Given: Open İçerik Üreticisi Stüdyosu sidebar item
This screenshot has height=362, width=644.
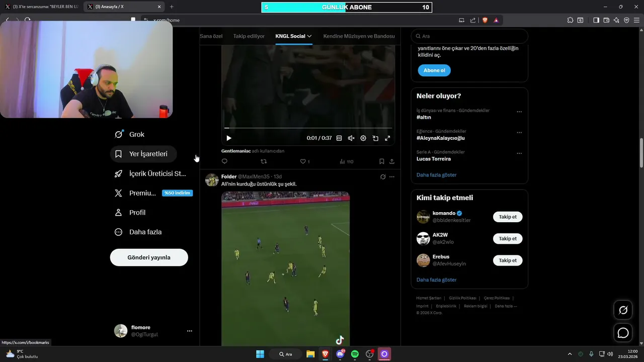Looking at the screenshot, I should (x=150, y=173).
